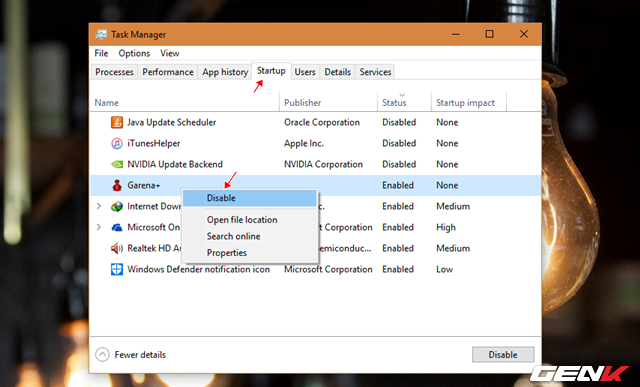Click Disabled status of iTunesHelper row
Image resolution: width=640 pixels, height=387 pixels.
click(x=399, y=143)
